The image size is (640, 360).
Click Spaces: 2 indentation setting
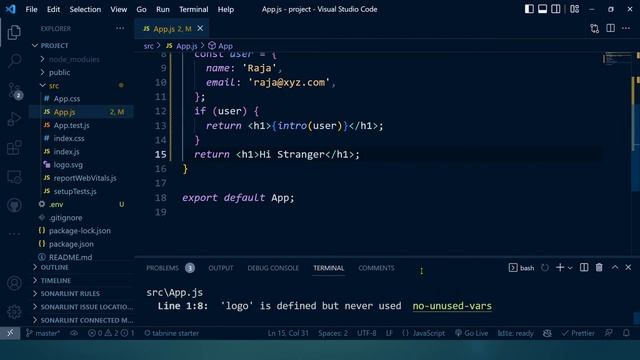333,333
